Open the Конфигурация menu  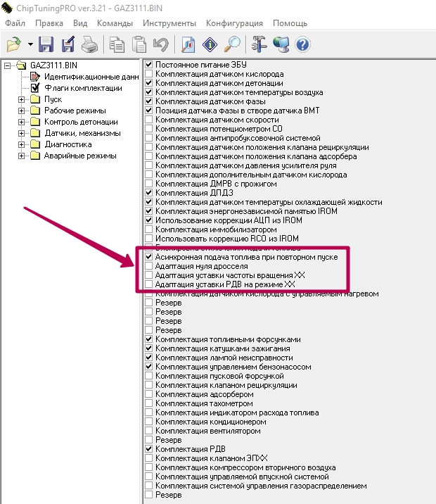coord(234,23)
